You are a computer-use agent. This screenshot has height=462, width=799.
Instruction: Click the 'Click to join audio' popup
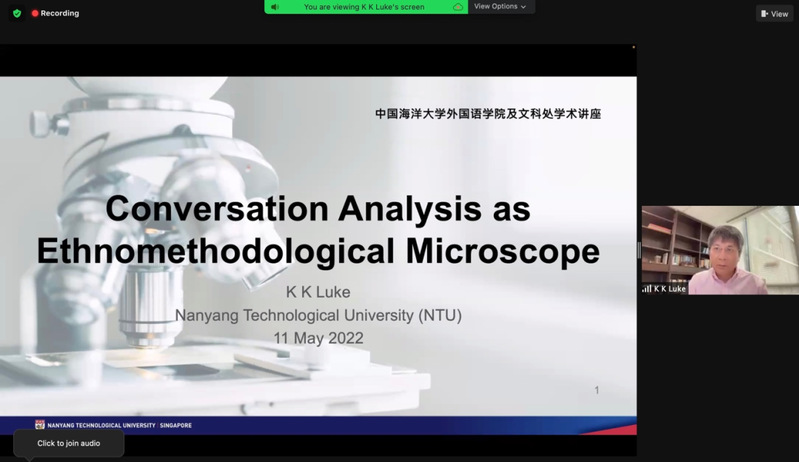click(69, 443)
